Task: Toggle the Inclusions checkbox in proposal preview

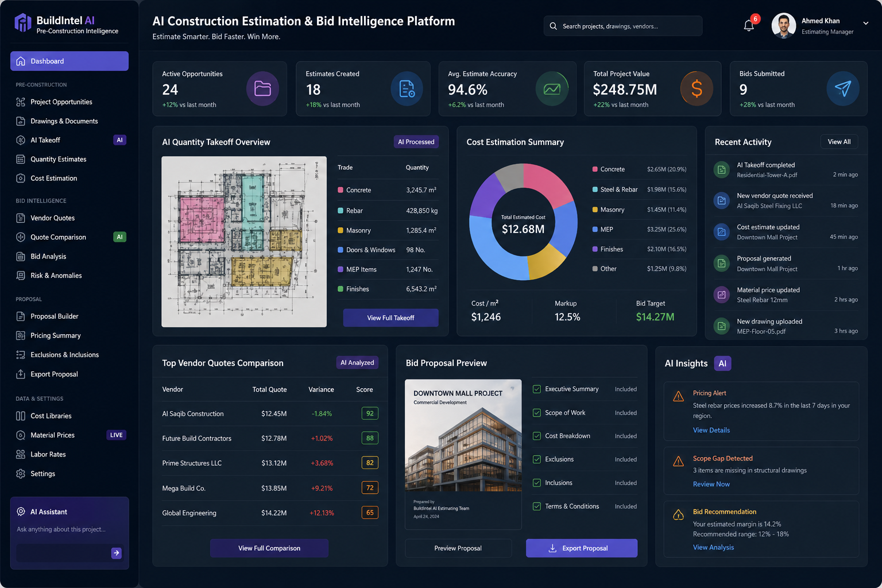Action: pyautogui.click(x=537, y=483)
